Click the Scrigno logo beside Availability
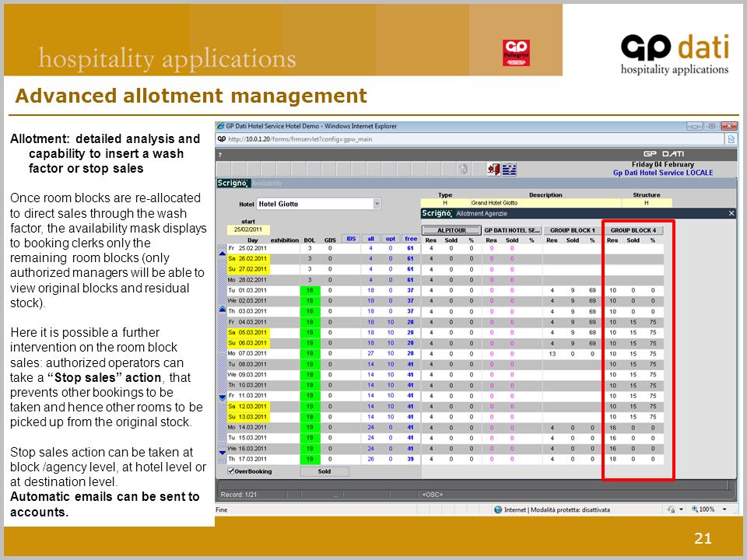 tap(233, 184)
